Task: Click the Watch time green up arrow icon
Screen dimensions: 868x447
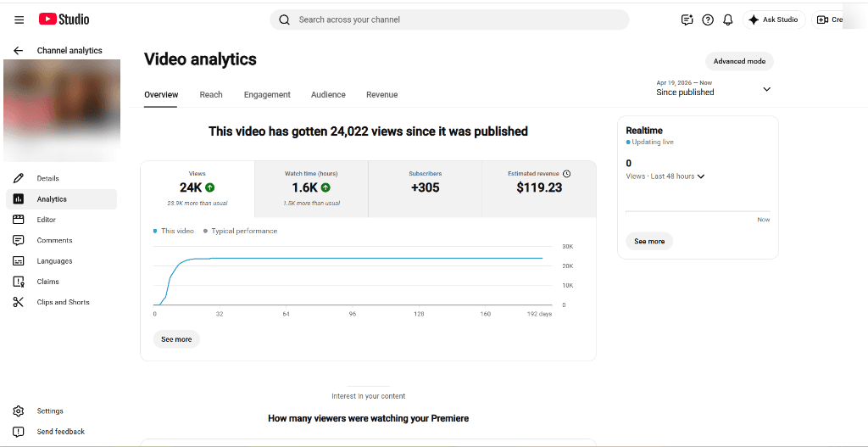Action: point(325,187)
